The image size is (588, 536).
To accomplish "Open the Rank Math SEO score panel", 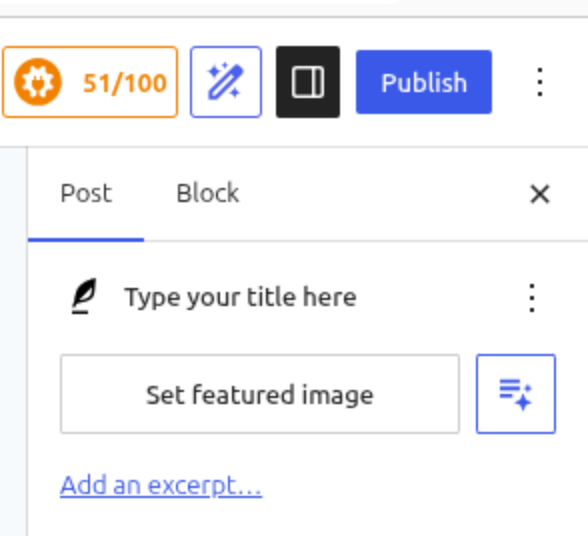I will click(90, 82).
